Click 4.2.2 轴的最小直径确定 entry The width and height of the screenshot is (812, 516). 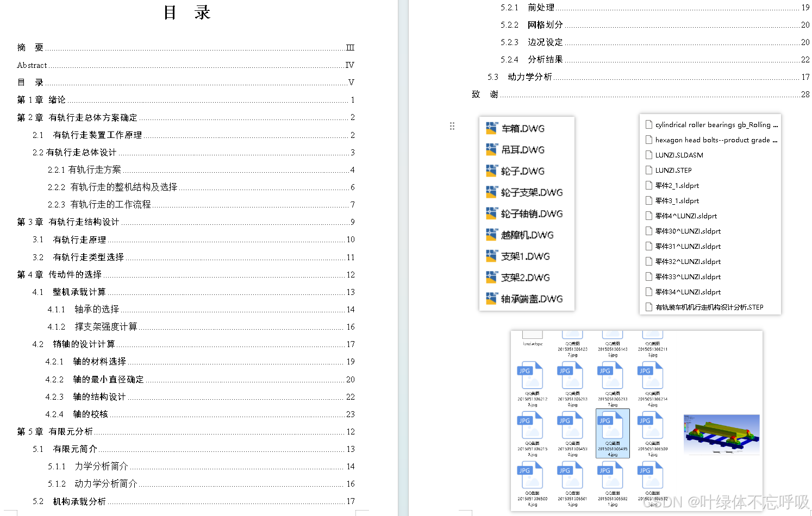point(200,379)
